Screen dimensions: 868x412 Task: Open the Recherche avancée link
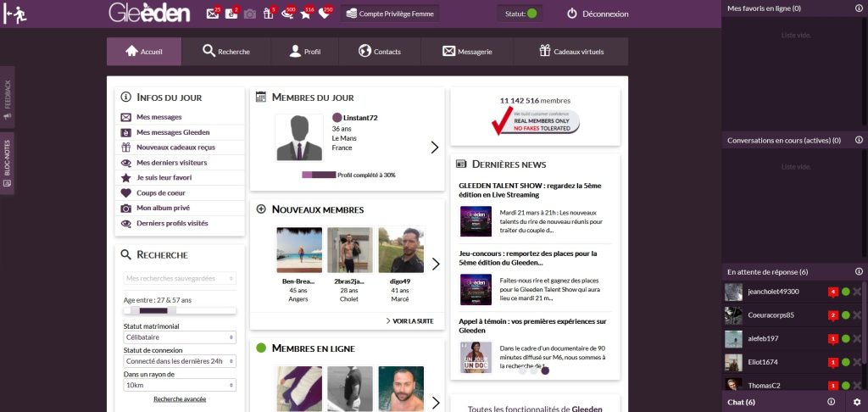coord(180,398)
